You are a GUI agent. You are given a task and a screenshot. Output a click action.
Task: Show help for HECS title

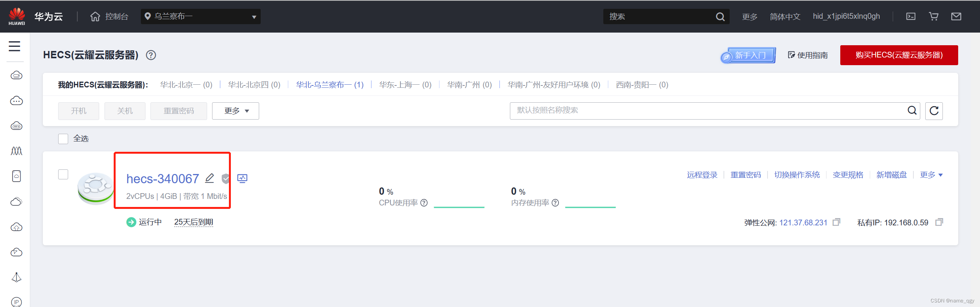[x=151, y=55]
